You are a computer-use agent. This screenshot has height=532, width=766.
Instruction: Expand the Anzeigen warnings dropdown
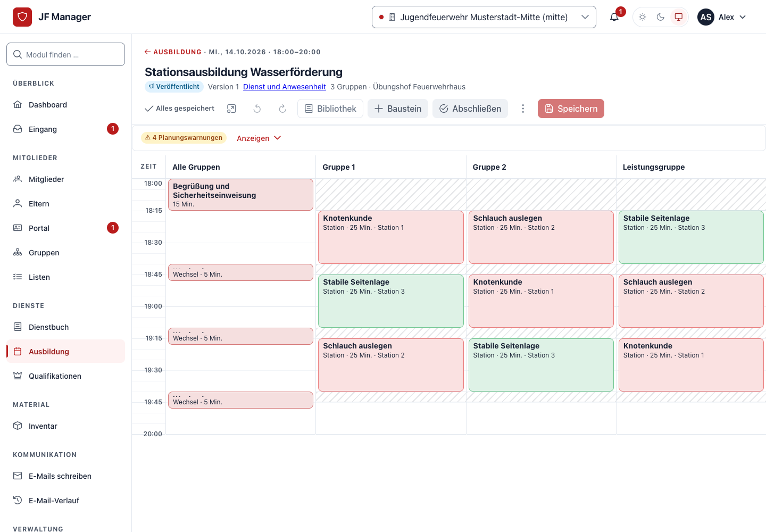(x=259, y=138)
